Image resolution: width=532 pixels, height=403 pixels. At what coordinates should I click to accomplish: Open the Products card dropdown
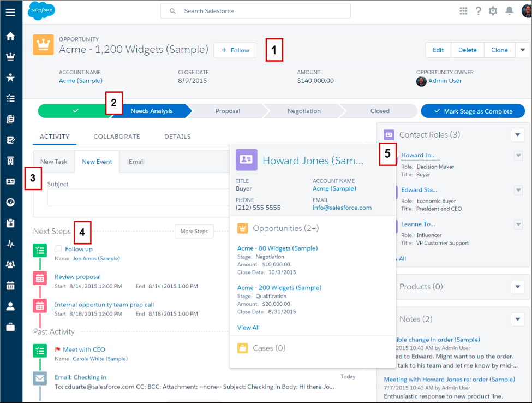pyautogui.click(x=518, y=287)
